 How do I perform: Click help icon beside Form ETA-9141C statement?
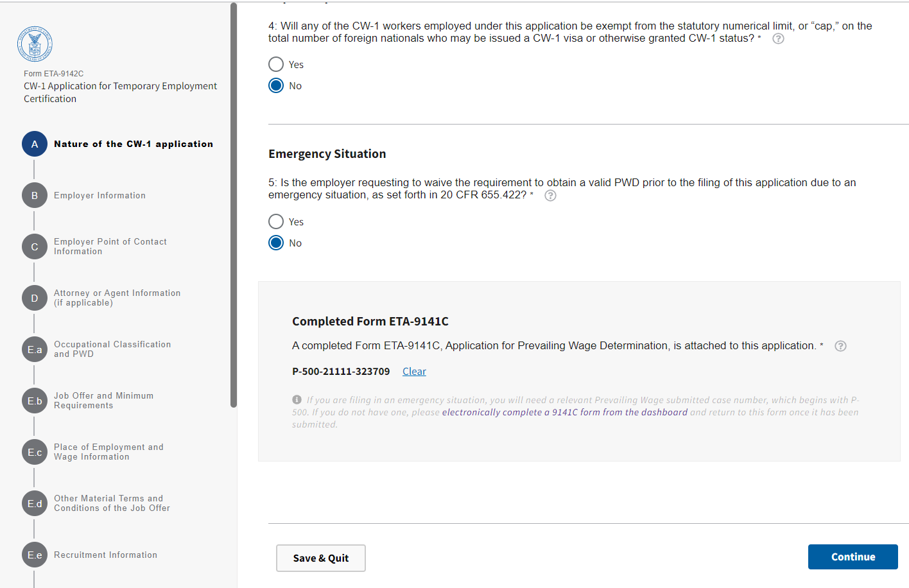point(840,346)
